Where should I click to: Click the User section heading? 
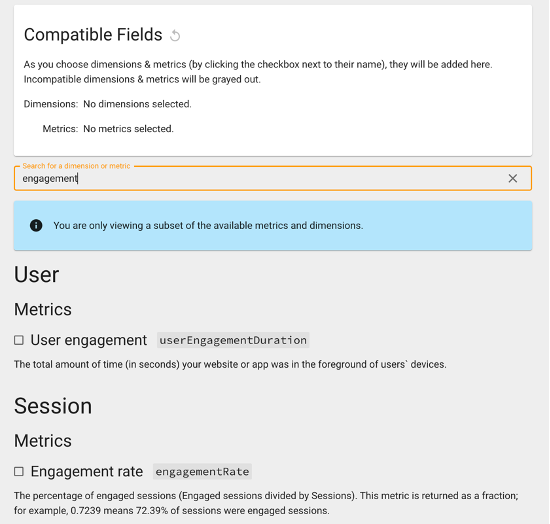pos(36,275)
